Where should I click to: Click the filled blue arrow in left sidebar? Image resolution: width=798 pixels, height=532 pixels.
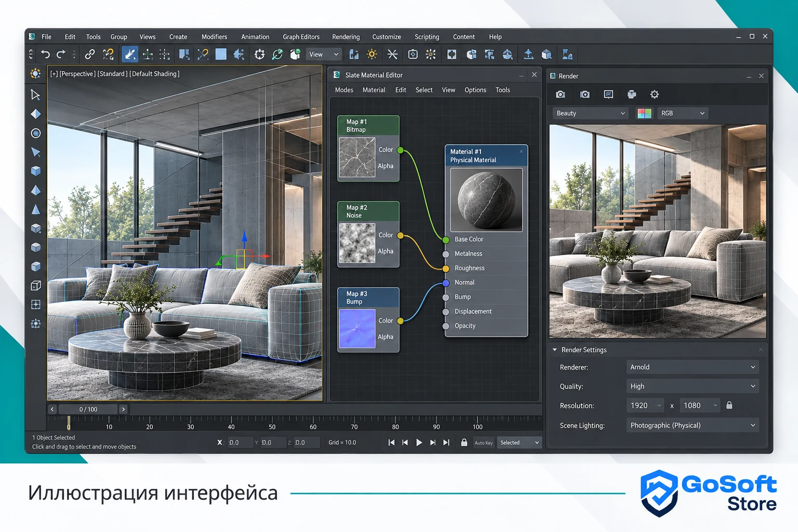(35, 152)
